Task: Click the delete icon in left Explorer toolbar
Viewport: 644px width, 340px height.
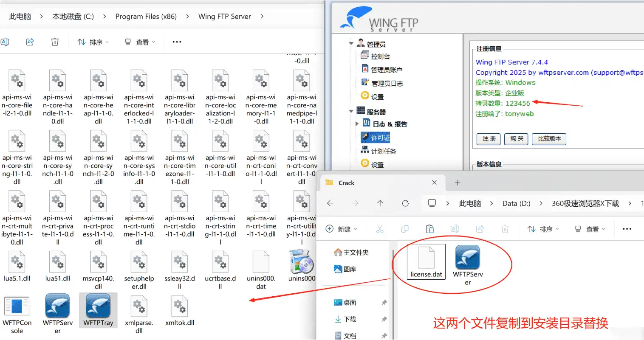Action: [x=55, y=42]
